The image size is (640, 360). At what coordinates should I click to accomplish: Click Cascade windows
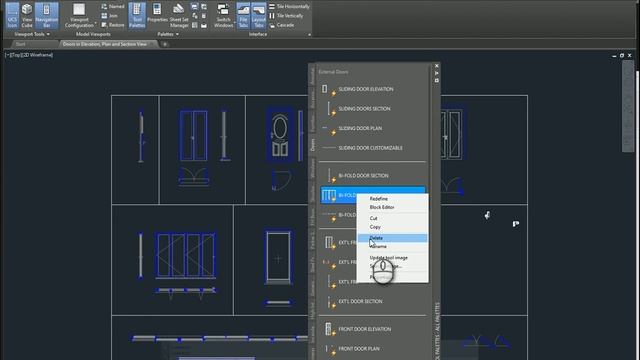tap(282, 25)
